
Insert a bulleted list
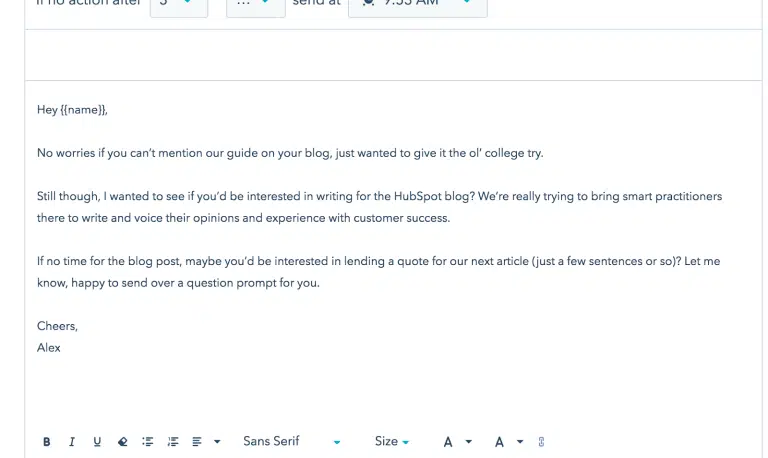tap(148, 442)
